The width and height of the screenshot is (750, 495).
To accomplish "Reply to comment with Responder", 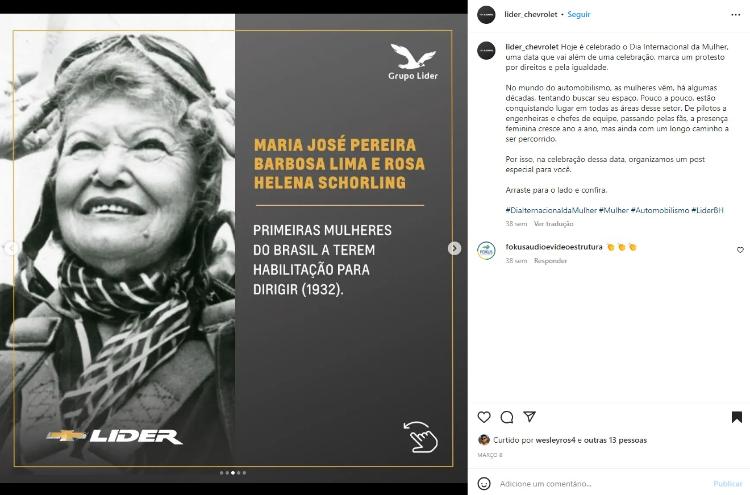I will [x=550, y=261].
